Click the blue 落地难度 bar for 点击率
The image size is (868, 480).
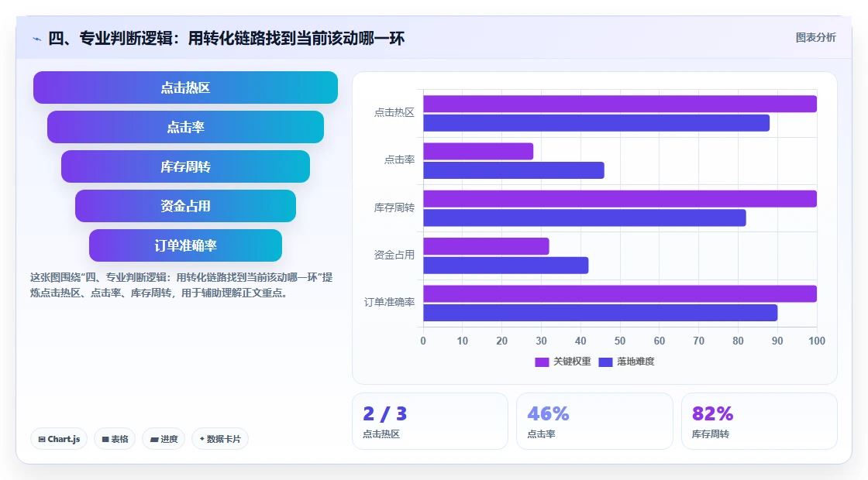pyautogui.click(x=514, y=170)
